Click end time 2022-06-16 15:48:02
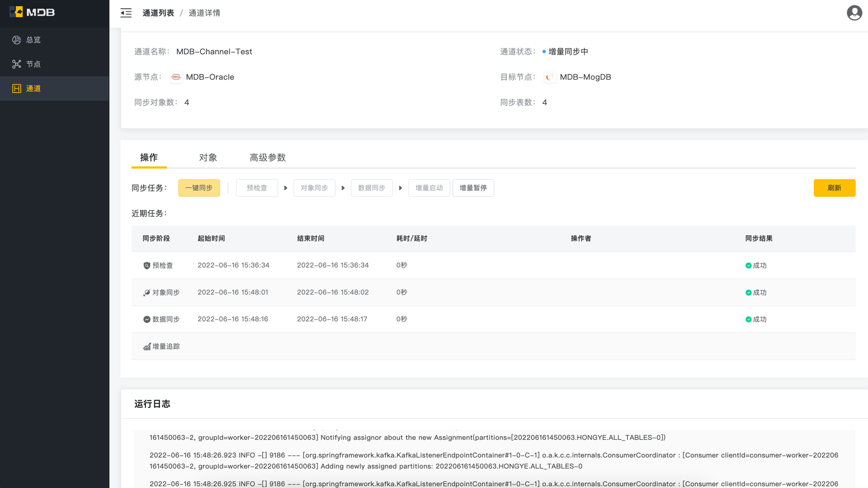This screenshot has height=488, width=868. (333, 292)
